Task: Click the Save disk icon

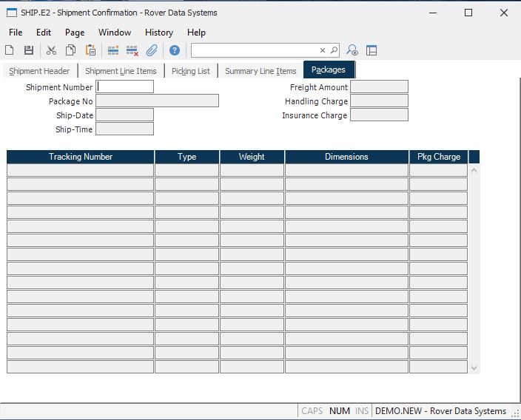Action: pyautogui.click(x=29, y=50)
